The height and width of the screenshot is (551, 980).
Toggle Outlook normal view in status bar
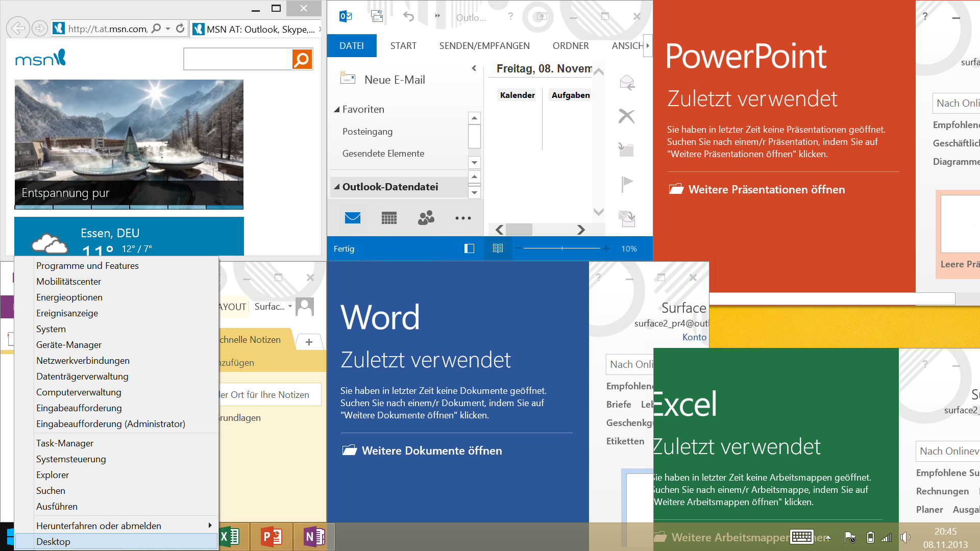[469, 248]
